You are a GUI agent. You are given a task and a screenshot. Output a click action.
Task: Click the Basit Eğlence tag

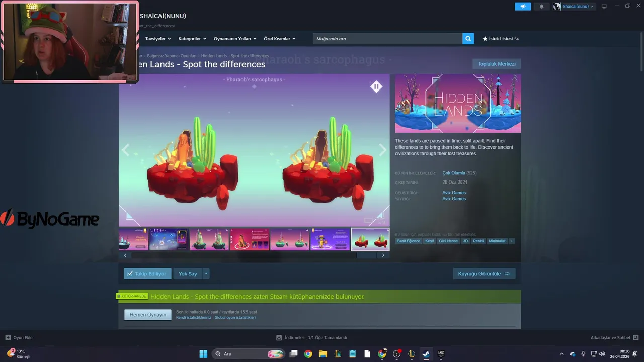(408, 241)
